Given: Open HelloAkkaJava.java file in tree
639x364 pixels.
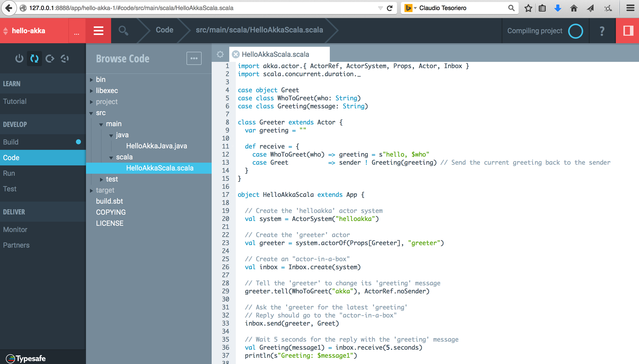Looking at the screenshot, I should (x=156, y=146).
